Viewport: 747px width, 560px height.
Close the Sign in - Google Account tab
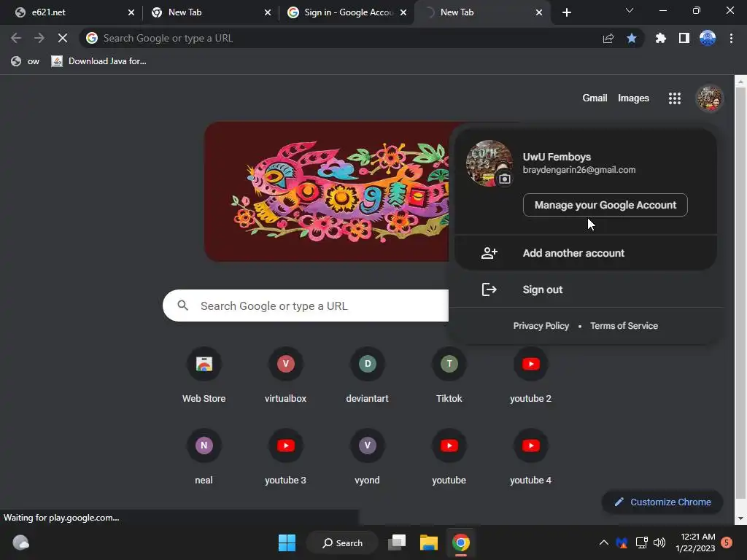[x=403, y=12]
